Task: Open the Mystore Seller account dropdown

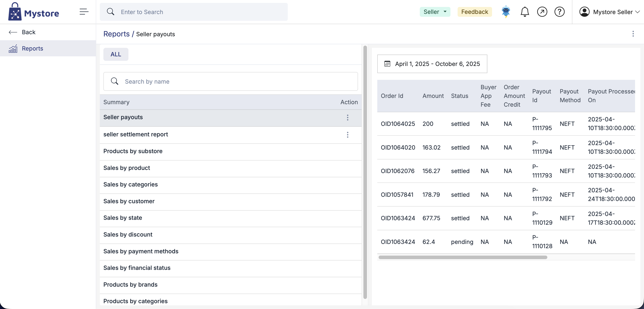Action: [609, 12]
